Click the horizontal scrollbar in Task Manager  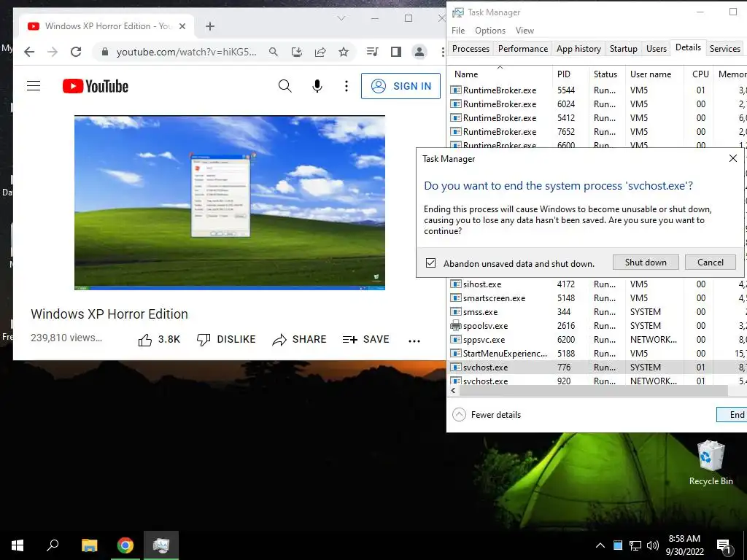pos(593,391)
